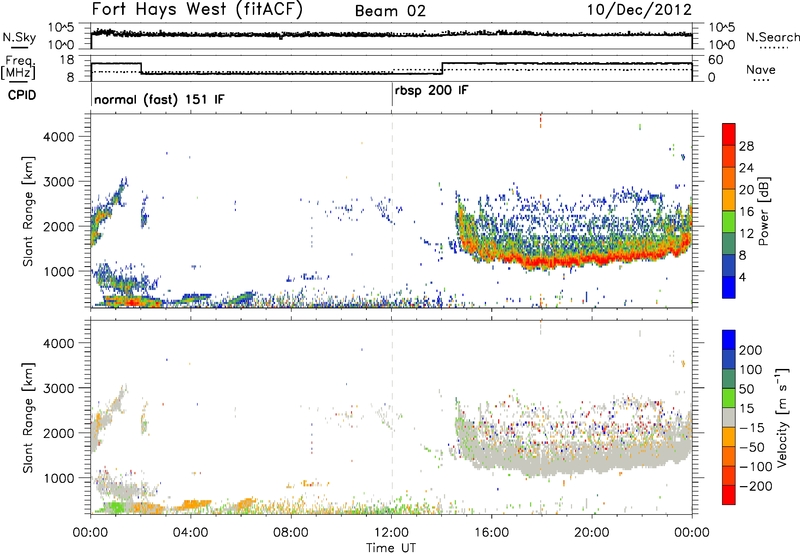Click the title "Fort Hays West (fitACF)"
Screen dimensions: 800x554
[197, 9]
